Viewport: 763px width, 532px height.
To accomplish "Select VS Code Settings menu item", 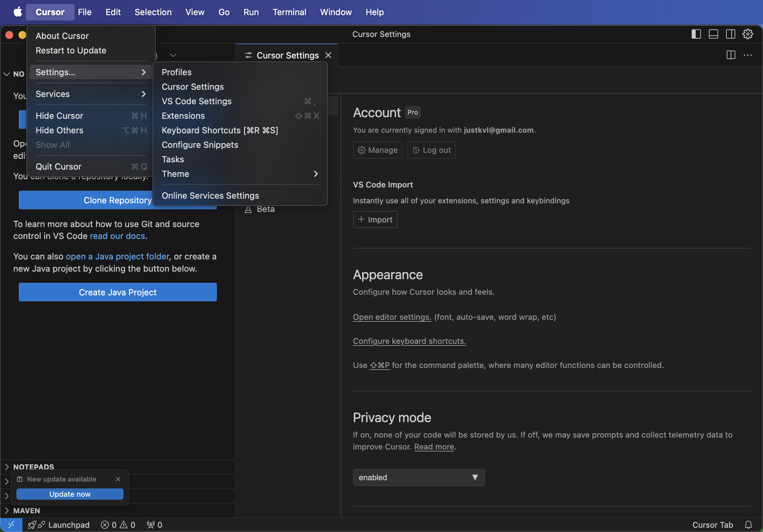I will click(x=196, y=101).
